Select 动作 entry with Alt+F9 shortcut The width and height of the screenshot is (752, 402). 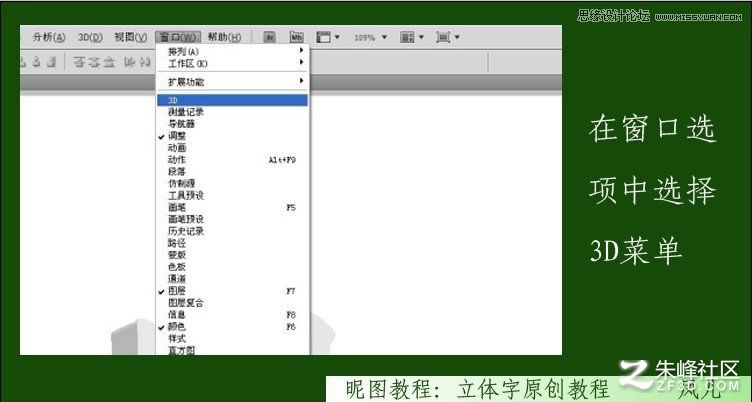point(233,160)
